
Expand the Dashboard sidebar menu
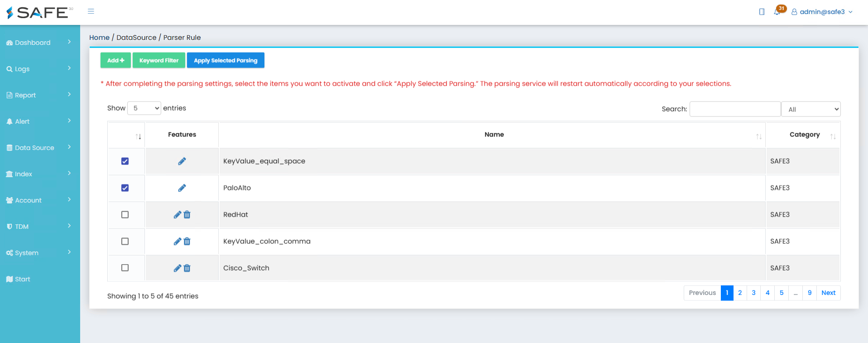pyautogui.click(x=40, y=43)
